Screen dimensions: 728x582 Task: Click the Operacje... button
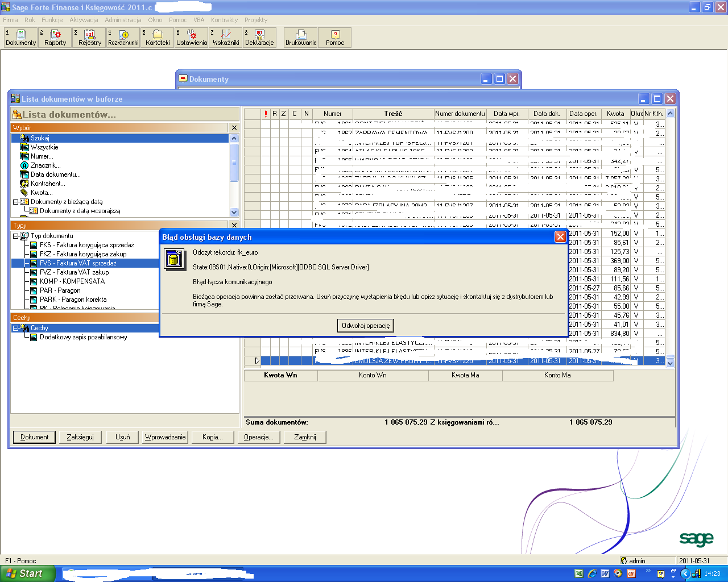[x=258, y=437]
